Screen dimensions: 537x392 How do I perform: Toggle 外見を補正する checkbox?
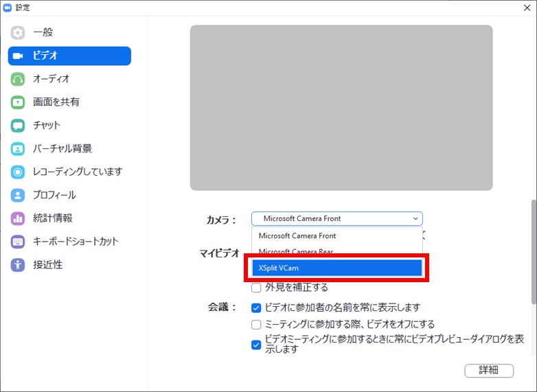256,288
